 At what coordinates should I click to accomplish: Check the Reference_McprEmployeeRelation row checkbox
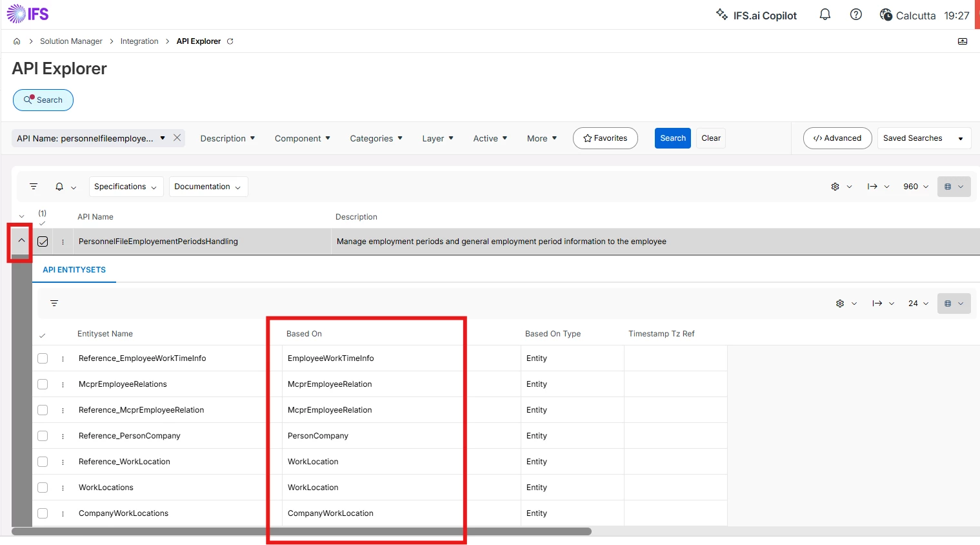(43, 410)
